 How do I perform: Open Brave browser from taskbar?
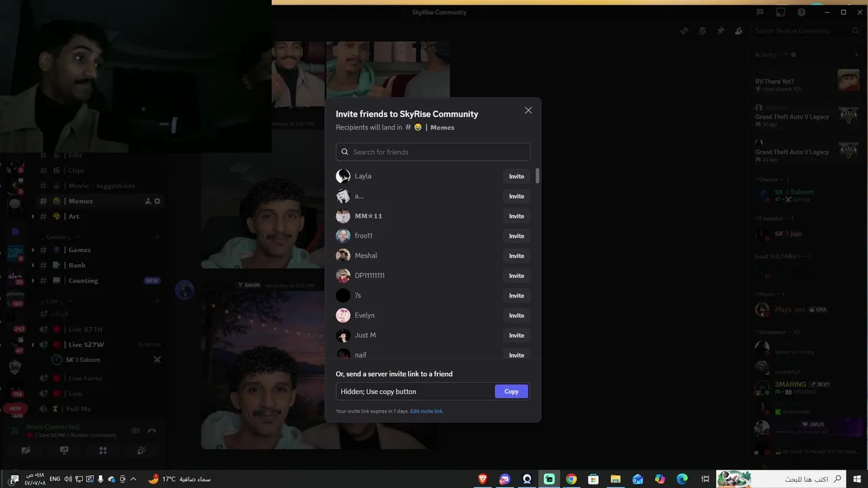coord(483,479)
